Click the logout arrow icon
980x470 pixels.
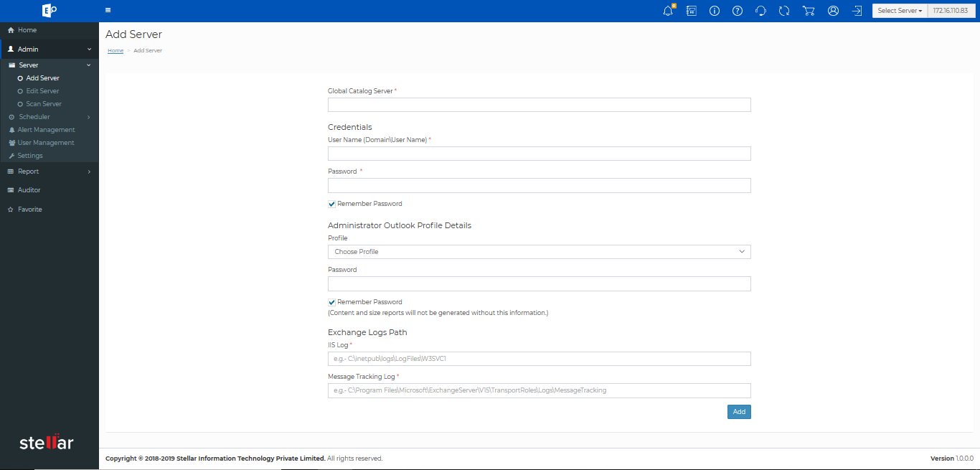857,11
